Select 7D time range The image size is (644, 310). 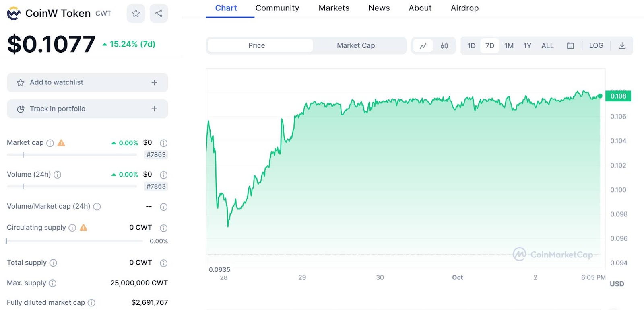click(x=490, y=46)
